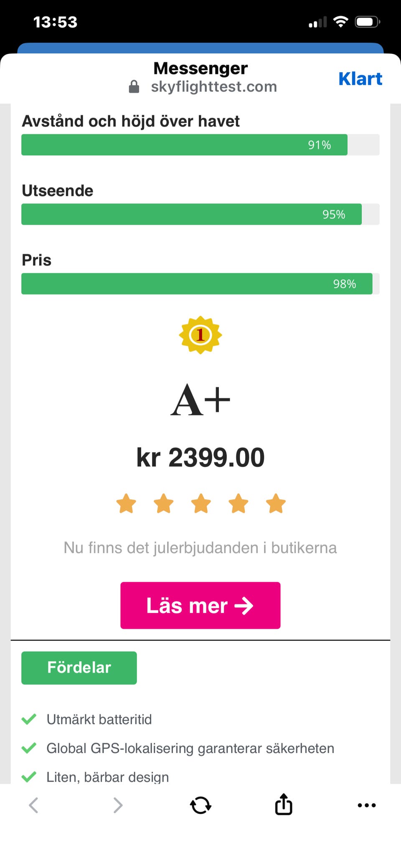Tap the Wi-Fi status icon
The image size is (401, 868).
click(x=340, y=22)
